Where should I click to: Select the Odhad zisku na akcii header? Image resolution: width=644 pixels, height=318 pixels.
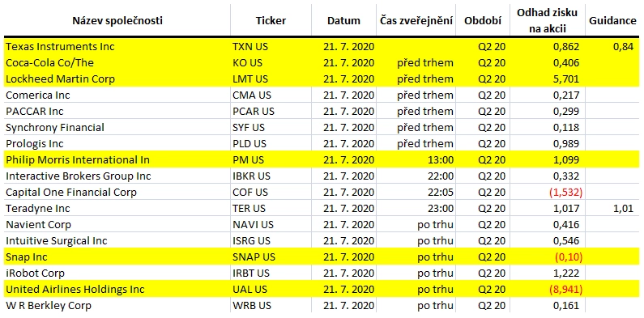(x=548, y=21)
